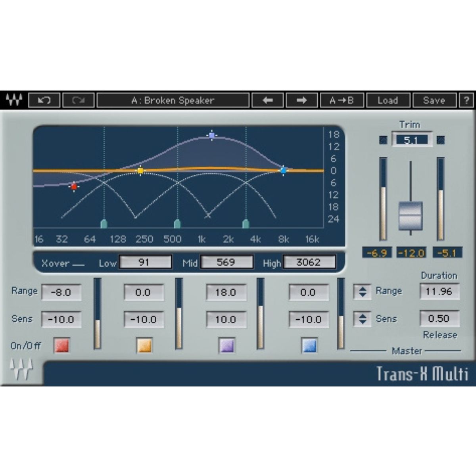The width and height of the screenshot is (476, 476).
Task: Toggle On/Off for the red low band
Action: 61,345
